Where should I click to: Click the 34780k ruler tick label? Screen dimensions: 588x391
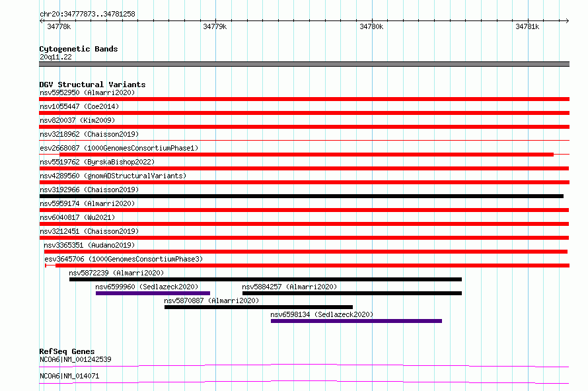point(371,26)
